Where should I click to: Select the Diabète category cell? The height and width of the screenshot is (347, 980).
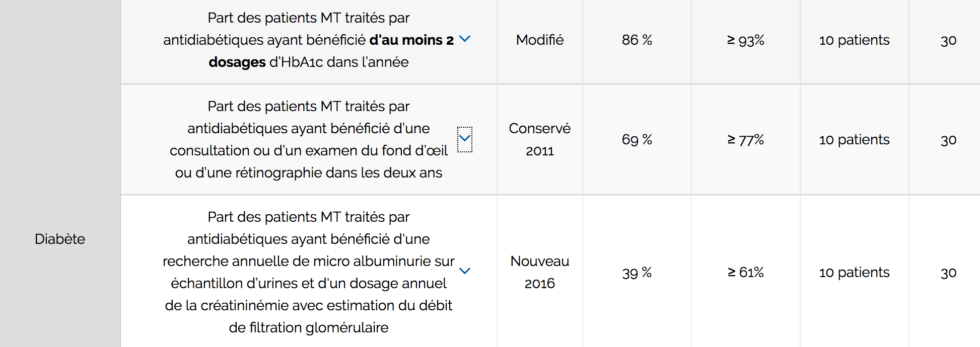(60, 239)
